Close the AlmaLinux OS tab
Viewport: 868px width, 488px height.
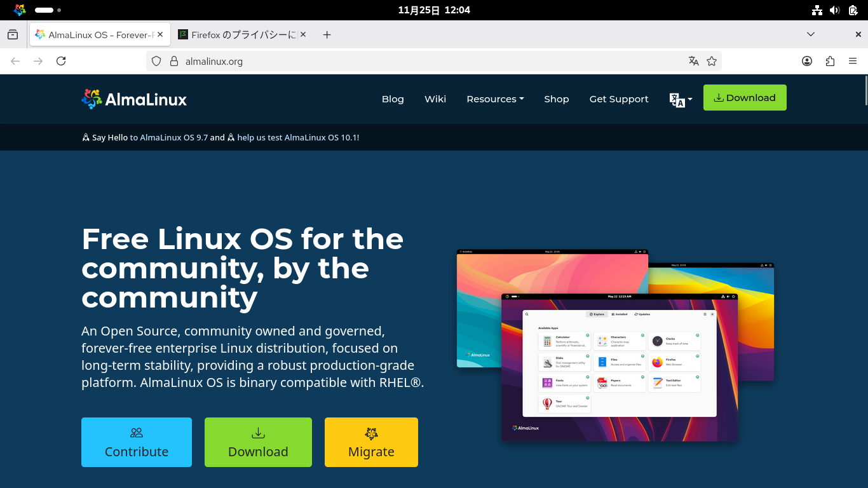point(160,34)
